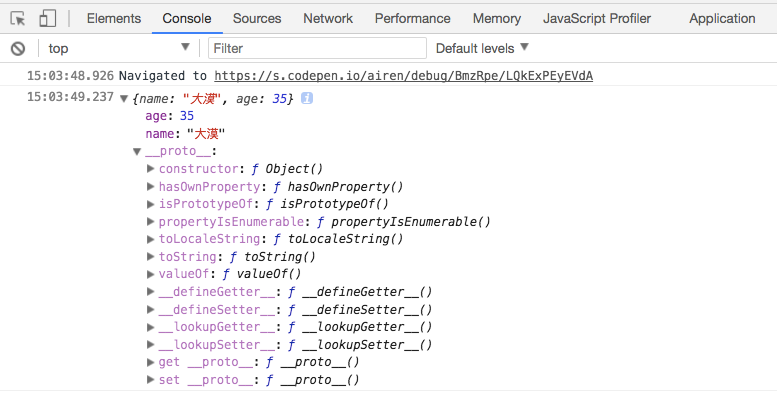Expand the isPrototypeOf function entry
The image size is (777, 395).
tap(151, 204)
